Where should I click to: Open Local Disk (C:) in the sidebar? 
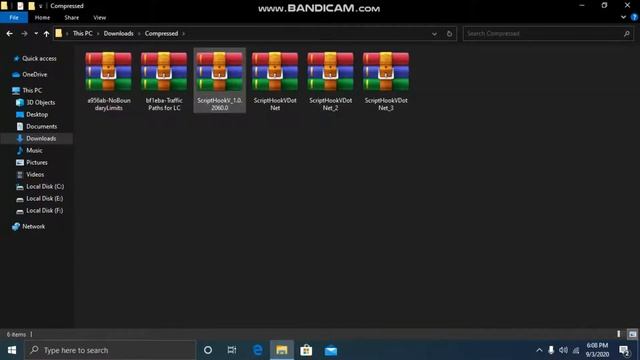tap(45, 187)
